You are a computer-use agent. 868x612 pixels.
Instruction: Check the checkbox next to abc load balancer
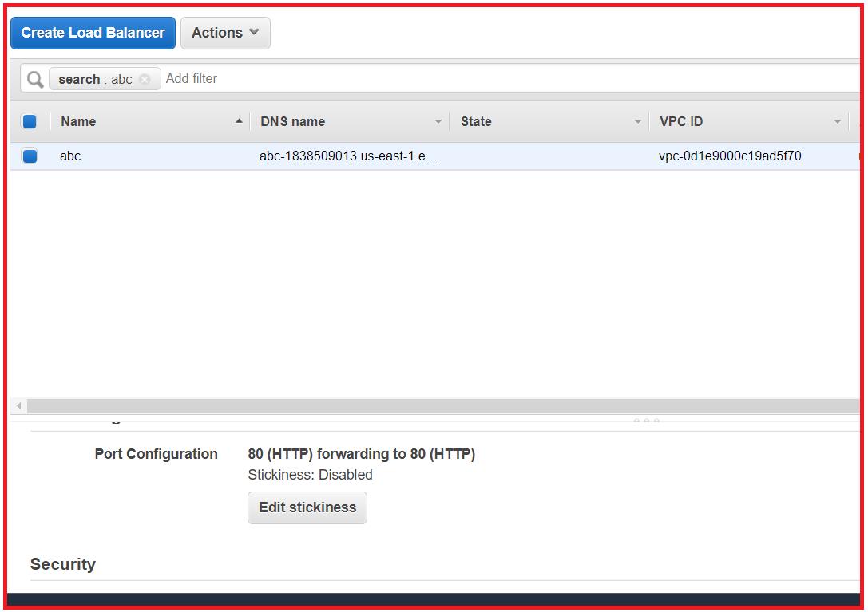tap(30, 156)
